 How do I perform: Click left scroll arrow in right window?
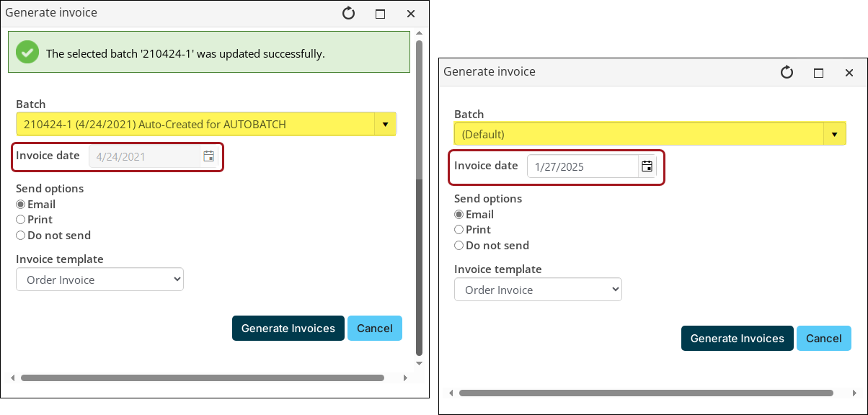coord(451,393)
